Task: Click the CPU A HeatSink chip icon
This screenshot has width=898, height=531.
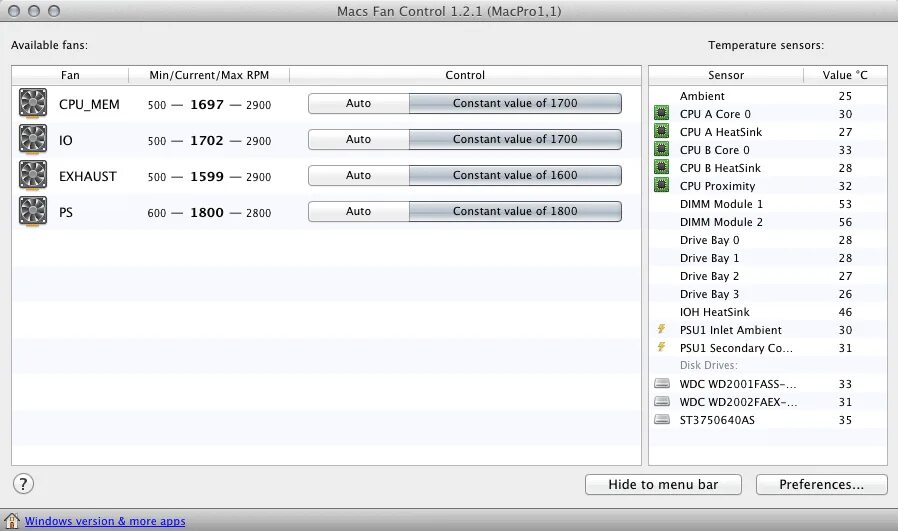Action: coord(661,131)
